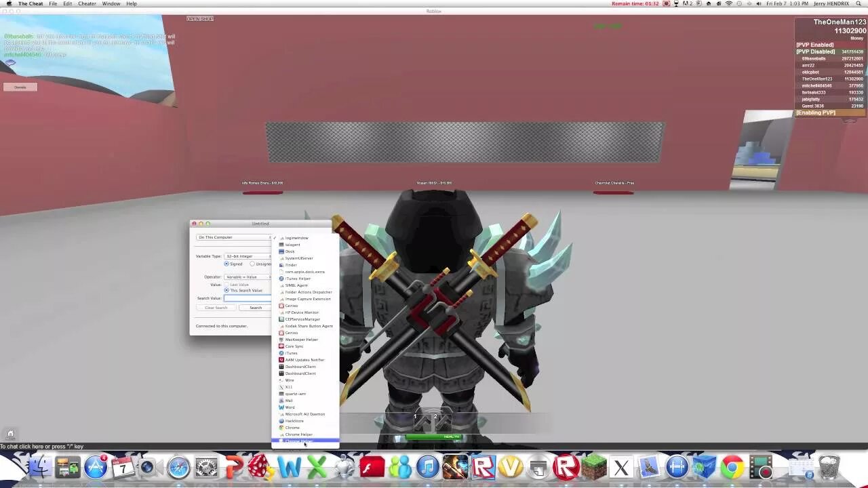
Task: Open the Calendar icon in the Dock
Action: pyautogui.click(x=123, y=468)
